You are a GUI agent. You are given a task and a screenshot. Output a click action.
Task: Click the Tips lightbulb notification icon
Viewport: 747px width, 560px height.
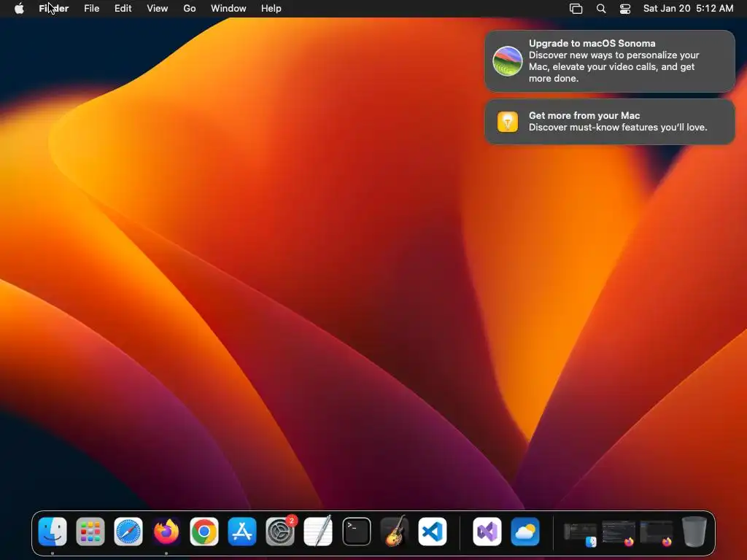point(508,122)
